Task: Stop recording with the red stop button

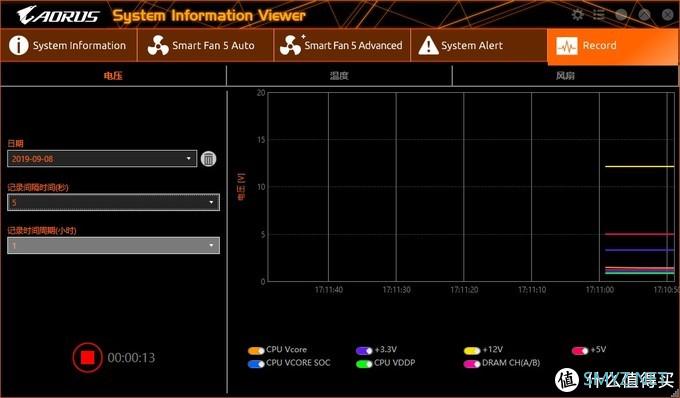Action: [x=88, y=357]
